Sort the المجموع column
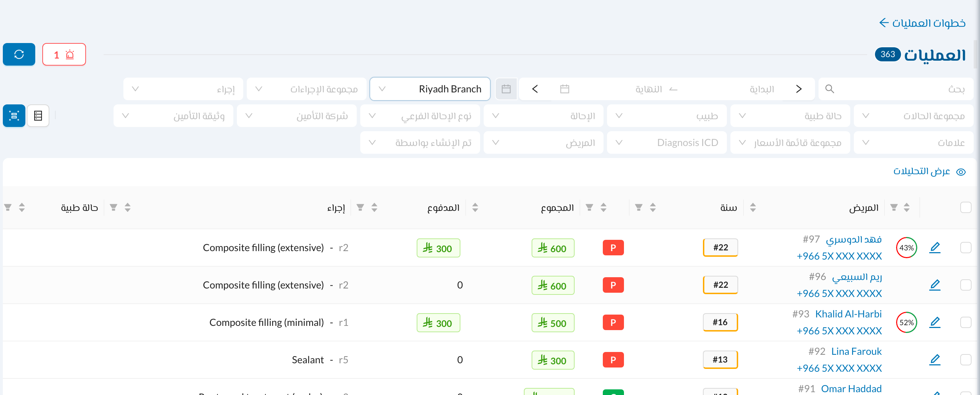 [604, 207]
